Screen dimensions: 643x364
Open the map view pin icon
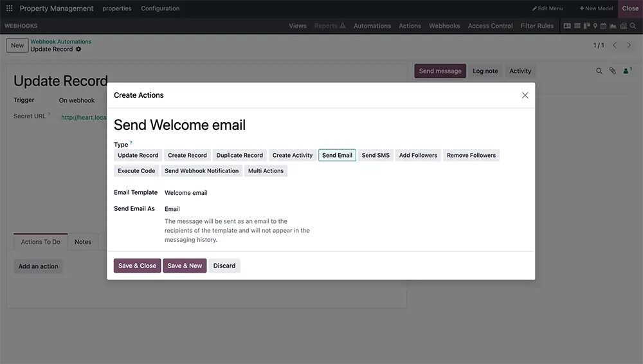595,26
